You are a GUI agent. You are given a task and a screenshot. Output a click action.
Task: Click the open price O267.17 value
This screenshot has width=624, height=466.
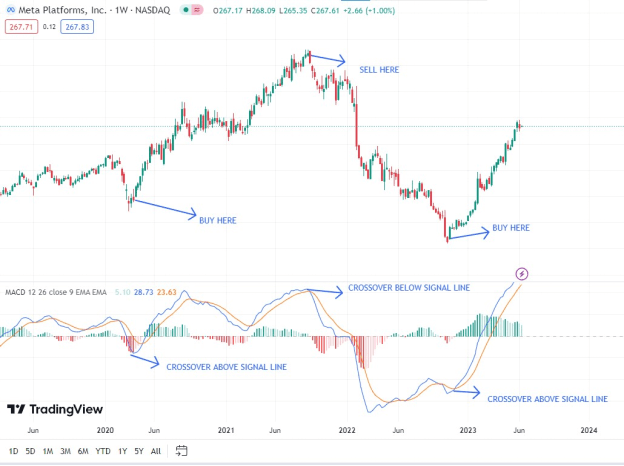point(228,11)
